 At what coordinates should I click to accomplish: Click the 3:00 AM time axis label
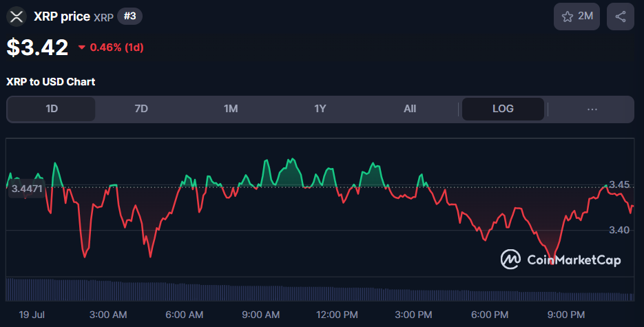point(108,315)
